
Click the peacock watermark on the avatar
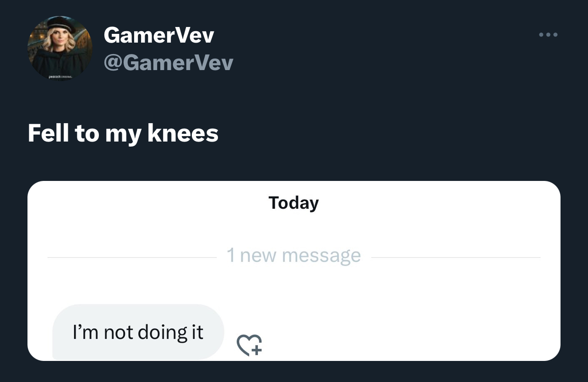point(60,77)
